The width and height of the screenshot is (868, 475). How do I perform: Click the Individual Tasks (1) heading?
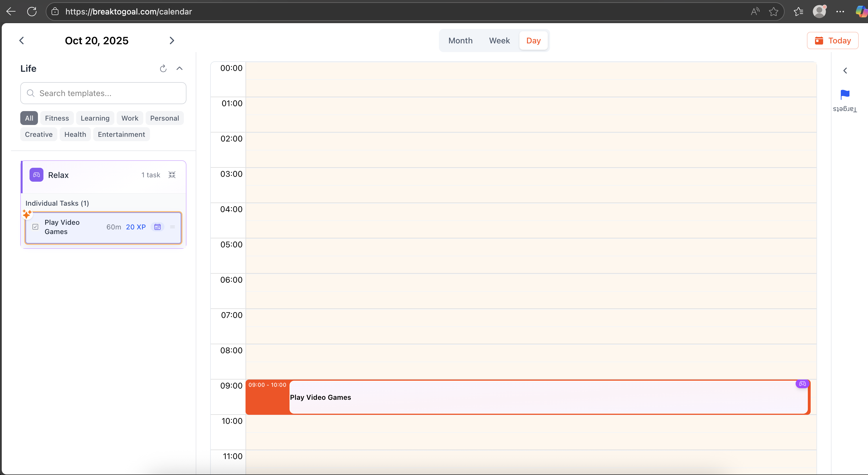[57, 203]
